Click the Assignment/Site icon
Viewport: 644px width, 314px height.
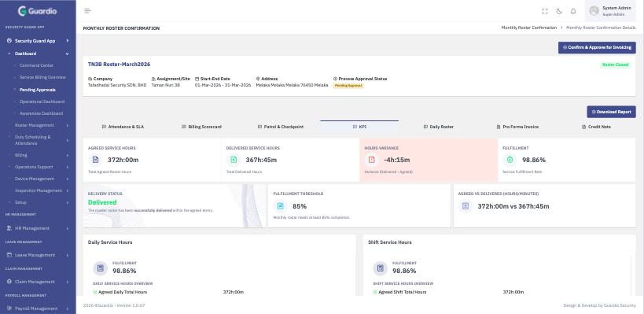[x=153, y=79]
